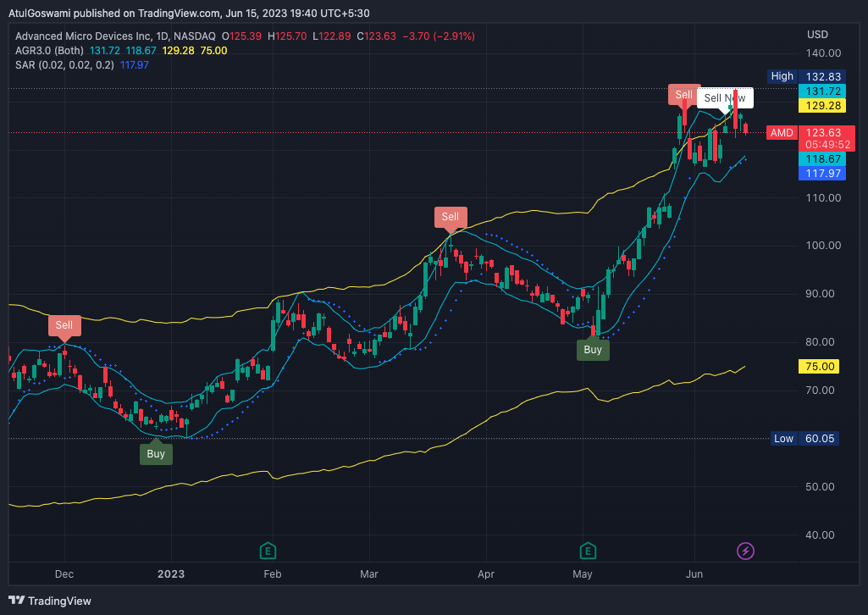Click the 40.00 price scale label
Screen dimensions: 868x615
click(x=820, y=535)
